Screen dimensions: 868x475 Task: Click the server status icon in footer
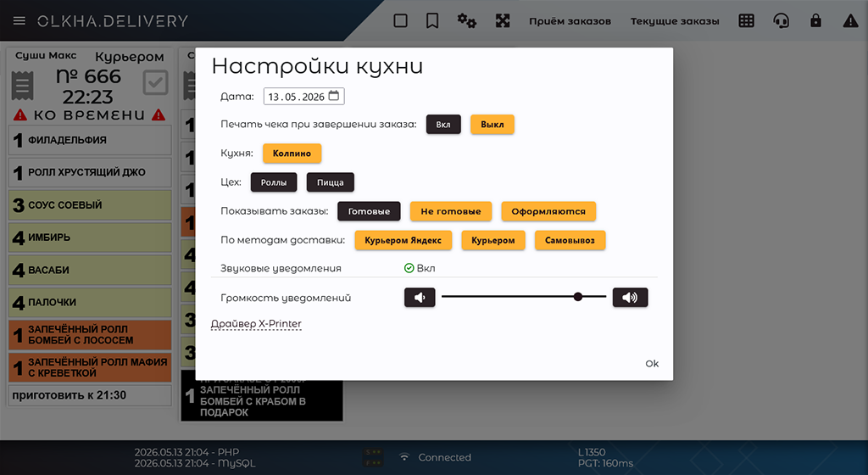point(373,457)
